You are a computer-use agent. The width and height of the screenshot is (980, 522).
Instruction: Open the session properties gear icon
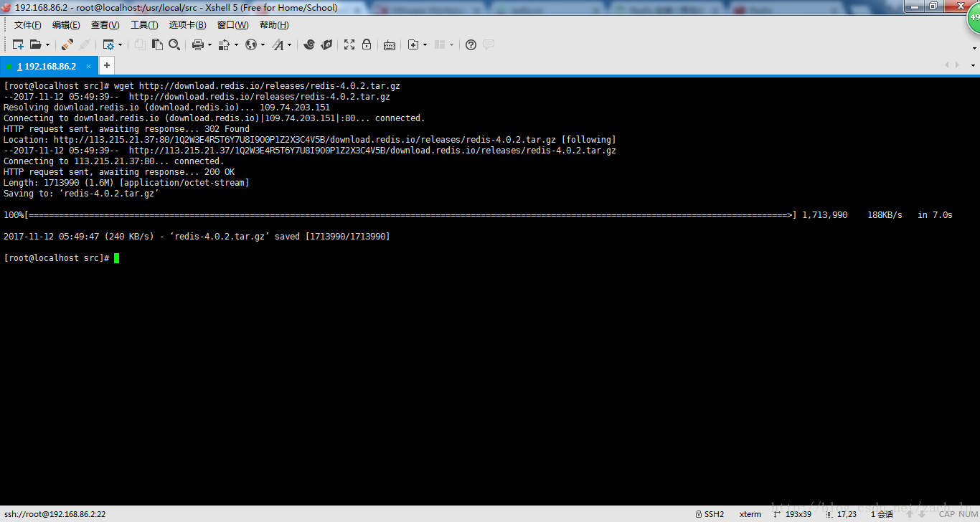(108, 44)
